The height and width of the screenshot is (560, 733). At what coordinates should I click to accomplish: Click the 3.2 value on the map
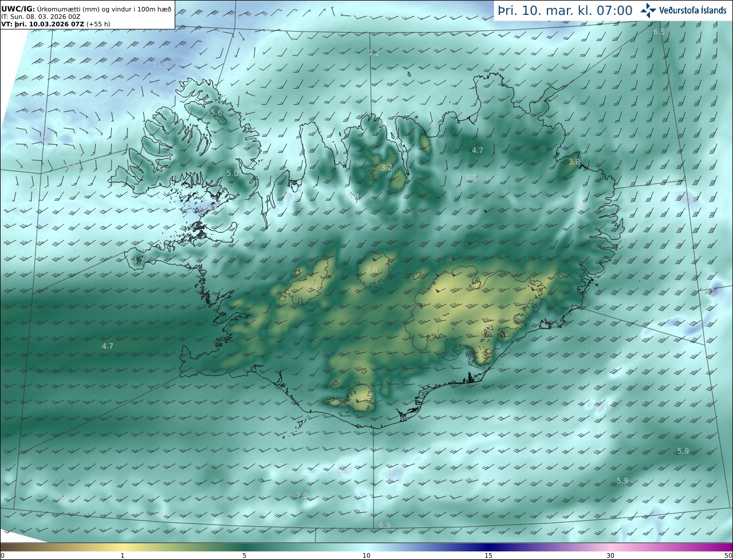tap(387, 168)
